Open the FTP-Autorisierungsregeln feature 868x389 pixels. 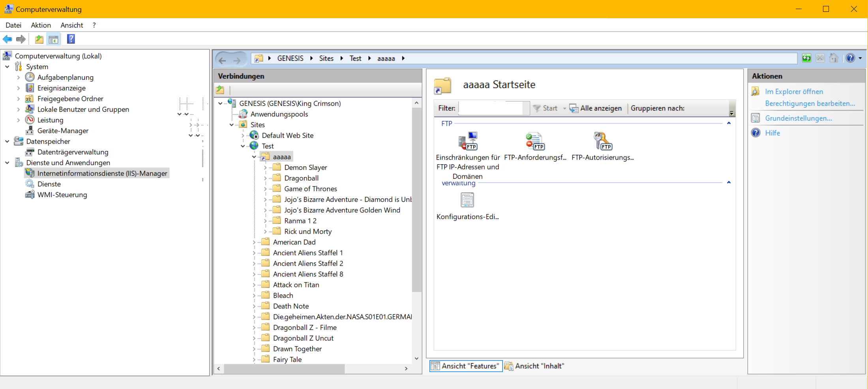603,147
